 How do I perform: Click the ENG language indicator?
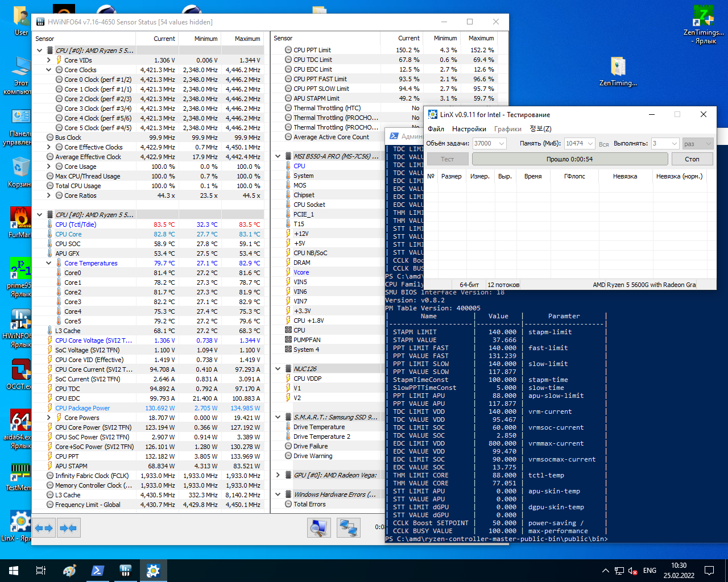click(650, 571)
